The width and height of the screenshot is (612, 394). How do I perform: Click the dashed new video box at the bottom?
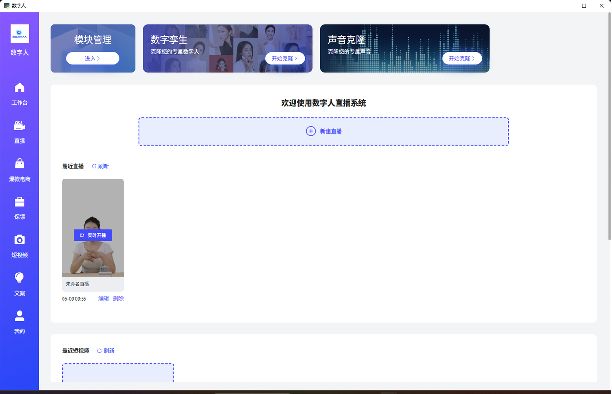click(118, 373)
